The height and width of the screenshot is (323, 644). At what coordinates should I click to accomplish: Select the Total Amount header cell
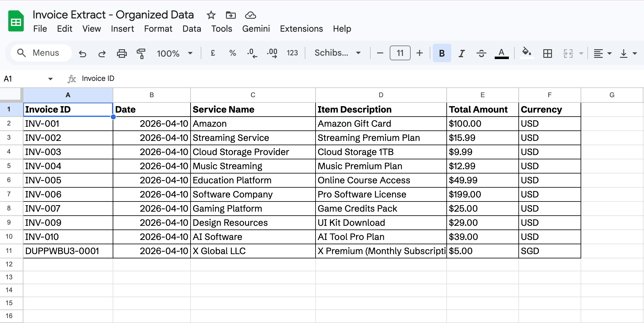(x=482, y=110)
